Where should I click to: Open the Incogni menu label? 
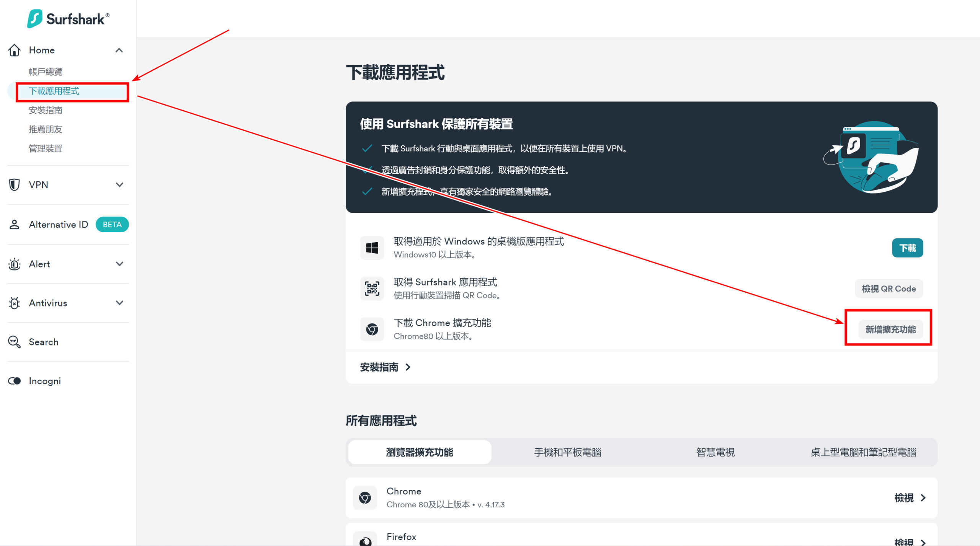[x=45, y=381]
